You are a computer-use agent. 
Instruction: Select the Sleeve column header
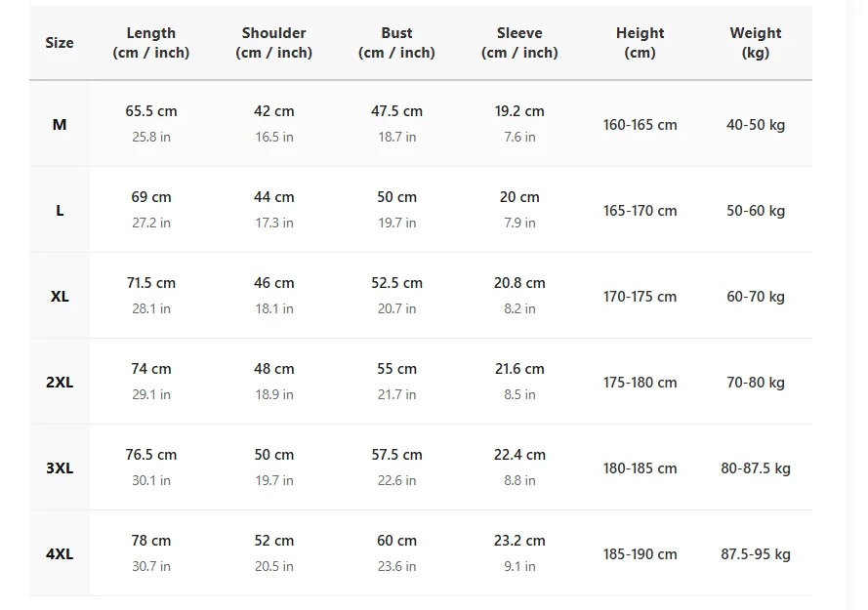pos(519,43)
